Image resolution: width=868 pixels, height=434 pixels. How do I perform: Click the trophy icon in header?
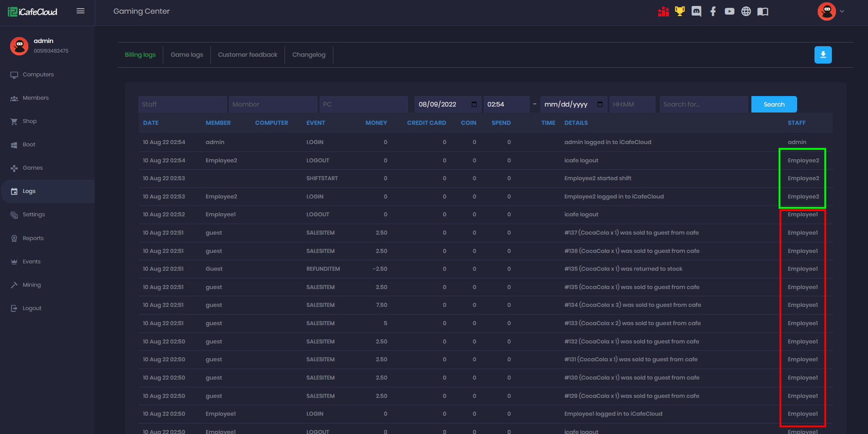680,11
